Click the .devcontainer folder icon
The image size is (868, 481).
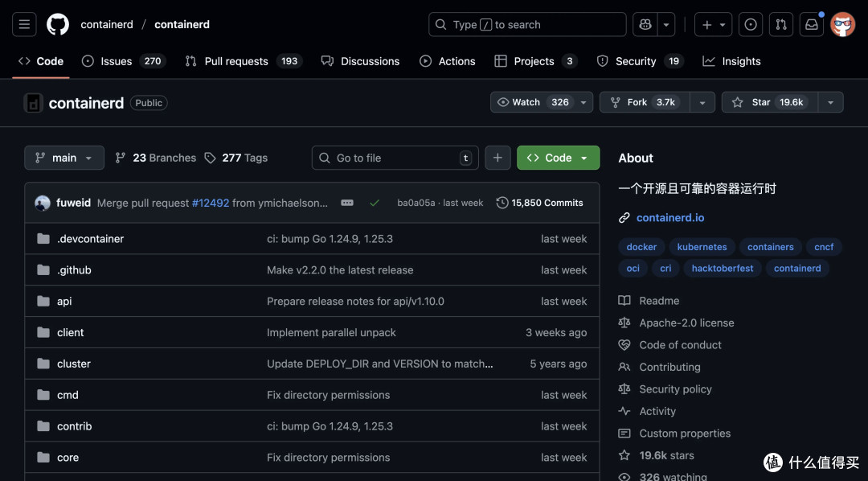(43, 239)
